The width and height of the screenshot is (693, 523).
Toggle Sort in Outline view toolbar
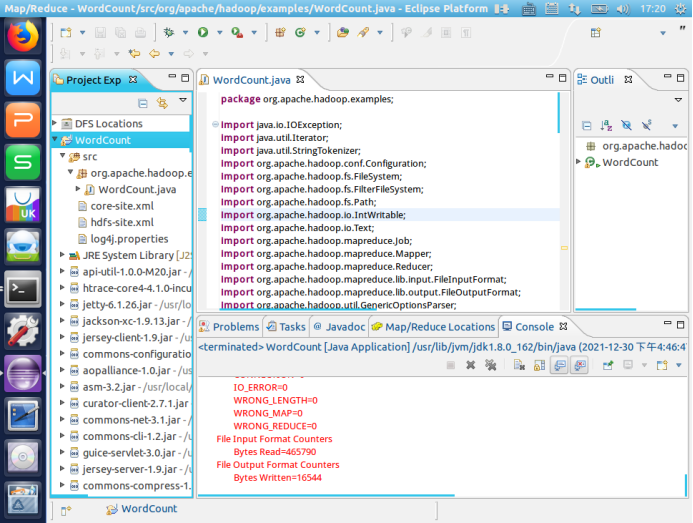pos(607,125)
